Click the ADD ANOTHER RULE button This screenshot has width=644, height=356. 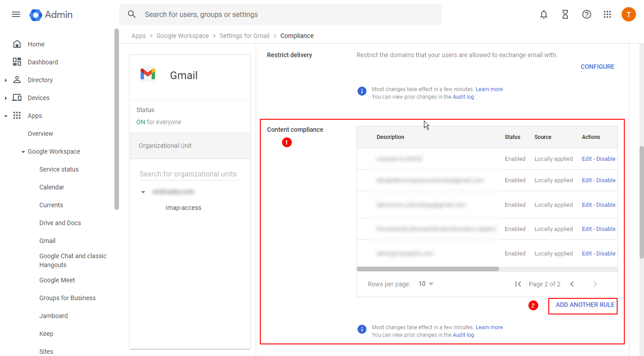pos(583,305)
